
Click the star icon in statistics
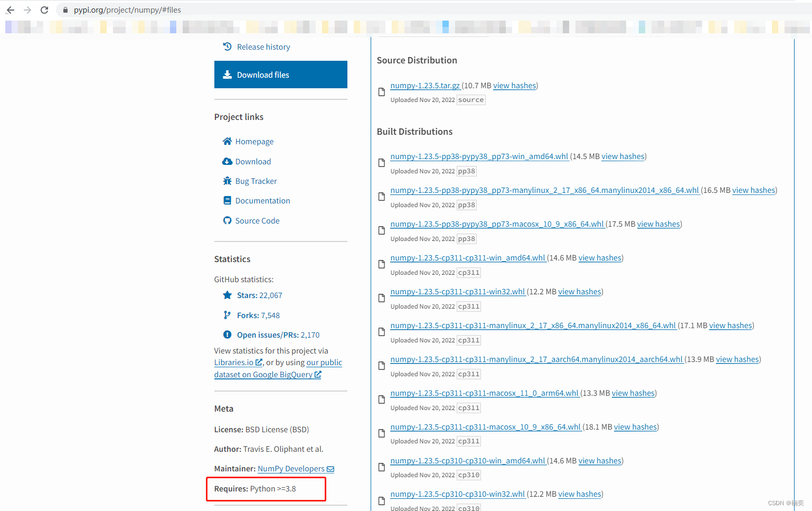click(227, 295)
